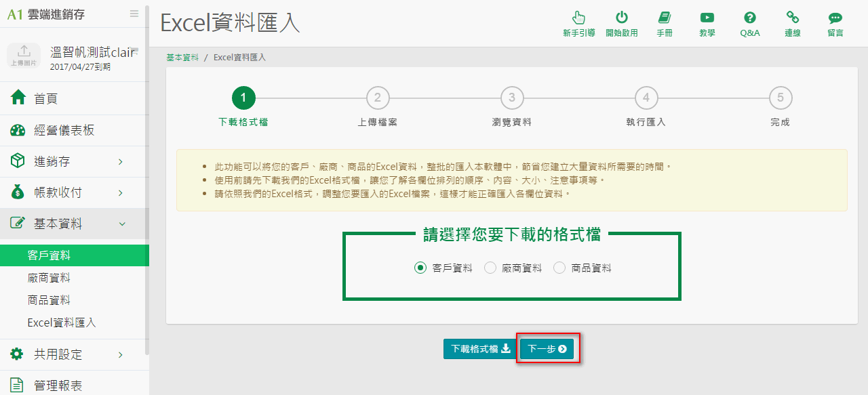Screen dimensions: 868x395
Task: Click the 開始啟用 power icon
Action: coord(621,18)
